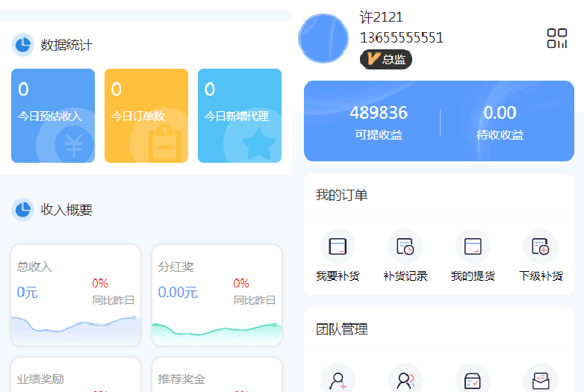Open 今日预估收入 blue stat card
The image size is (584, 392).
(x=53, y=116)
